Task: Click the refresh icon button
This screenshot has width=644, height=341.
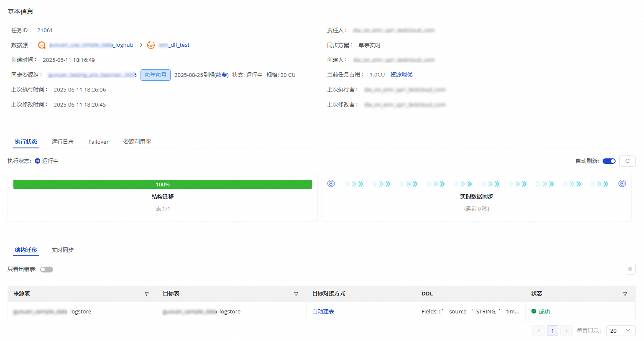Action: pyautogui.click(x=627, y=161)
